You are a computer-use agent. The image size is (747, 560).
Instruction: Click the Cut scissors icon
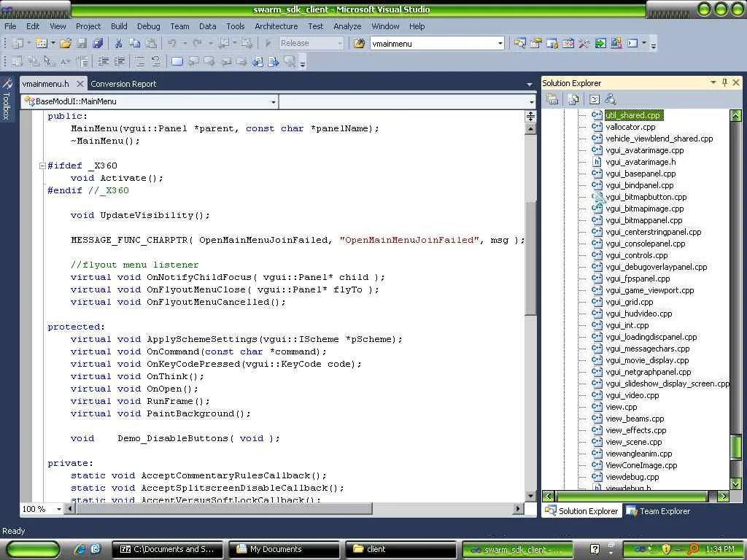[x=119, y=43]
